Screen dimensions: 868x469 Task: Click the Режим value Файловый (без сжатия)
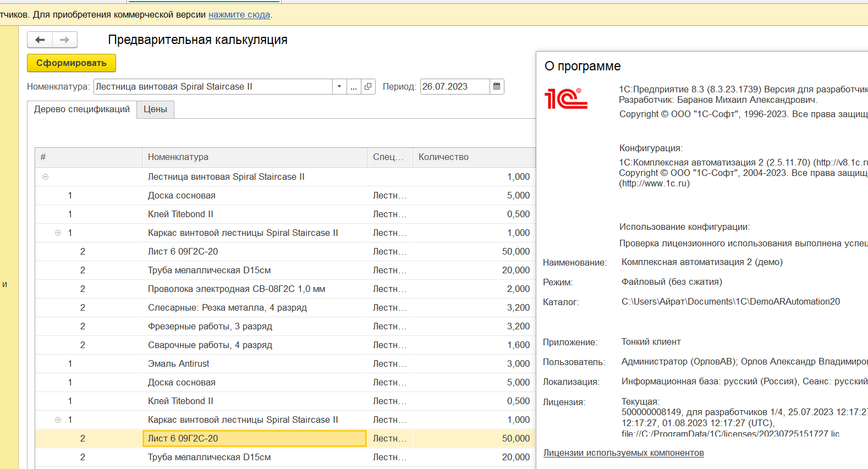pyautogui.click(x=672, y=282)
